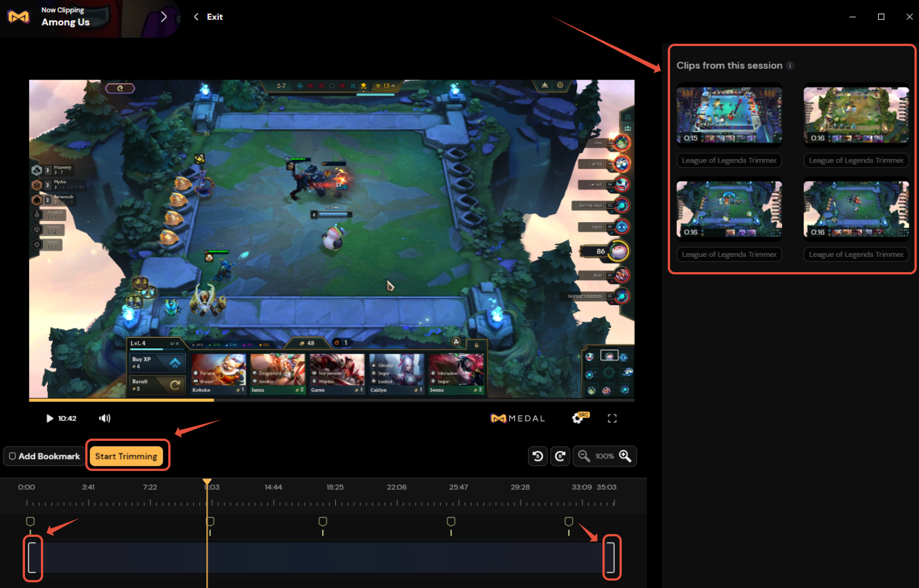Zoom in the timeline with the plus magnifier
The height and width of the screenshot is (588, 919).
click(625, 456)
